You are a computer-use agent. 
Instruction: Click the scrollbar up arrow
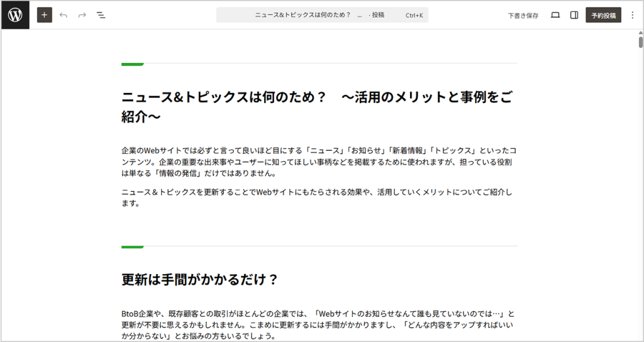click(641, 33)
